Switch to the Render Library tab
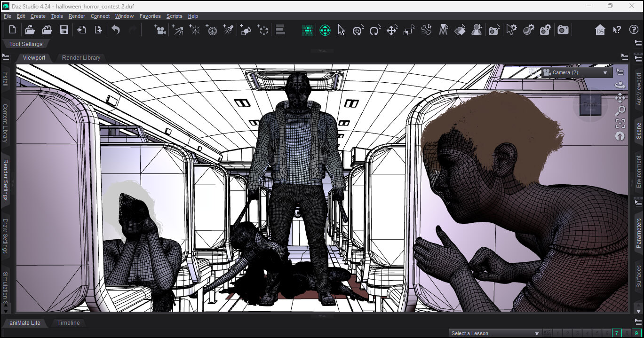 (81, 58)
